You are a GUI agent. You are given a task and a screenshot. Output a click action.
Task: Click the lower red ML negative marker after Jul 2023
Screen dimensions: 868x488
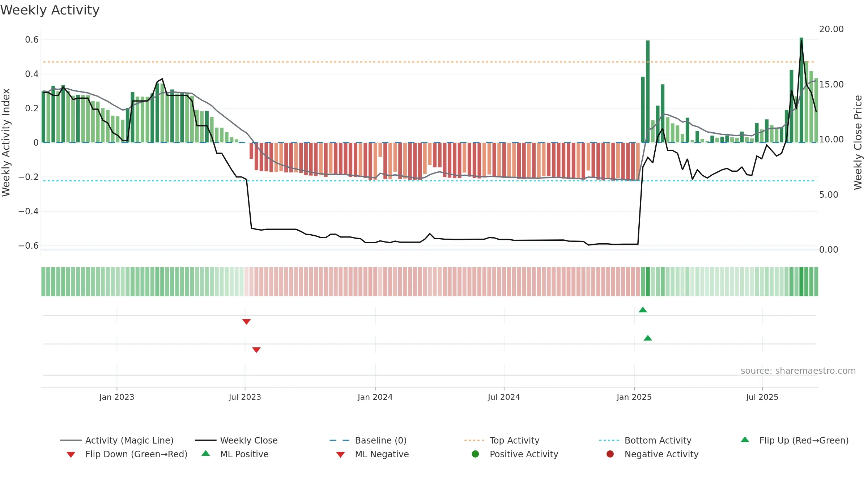tap(256, 350)
